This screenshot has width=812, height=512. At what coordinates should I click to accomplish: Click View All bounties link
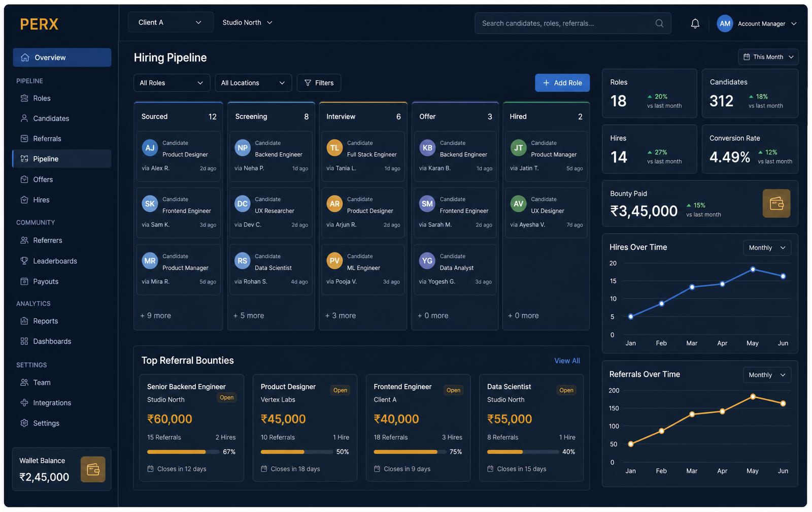[567, 361]
